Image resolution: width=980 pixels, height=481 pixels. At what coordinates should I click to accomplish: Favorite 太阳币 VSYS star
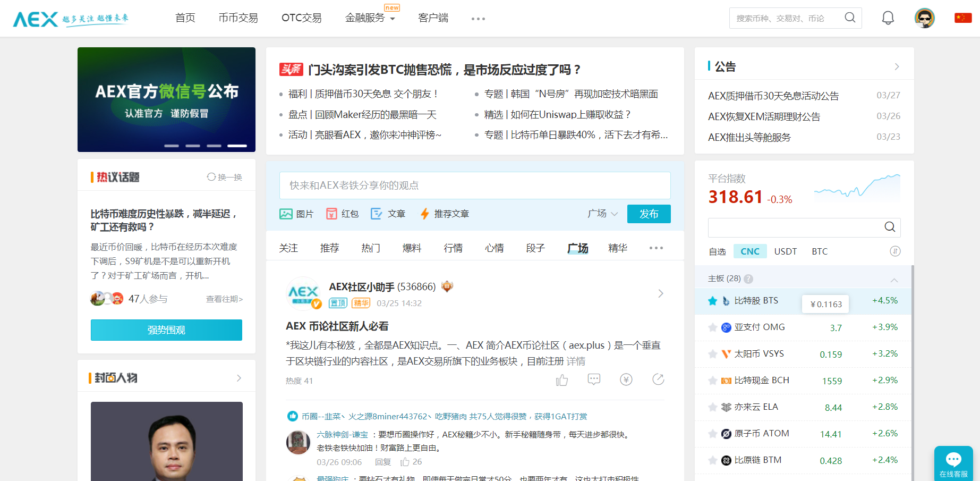713,354
